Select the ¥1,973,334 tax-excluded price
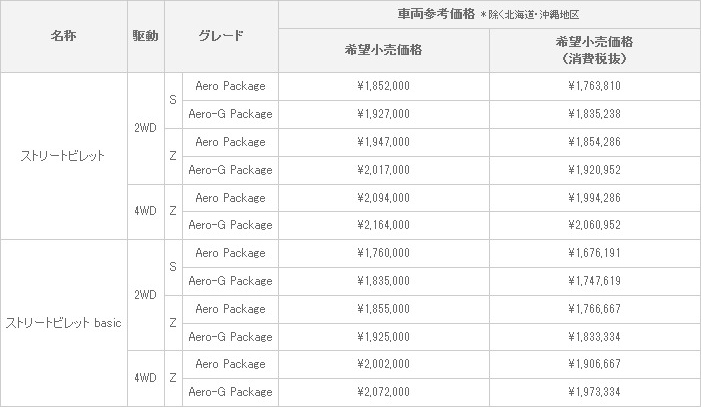This screenshot has width=701, height=407. (x=595, y=392)
